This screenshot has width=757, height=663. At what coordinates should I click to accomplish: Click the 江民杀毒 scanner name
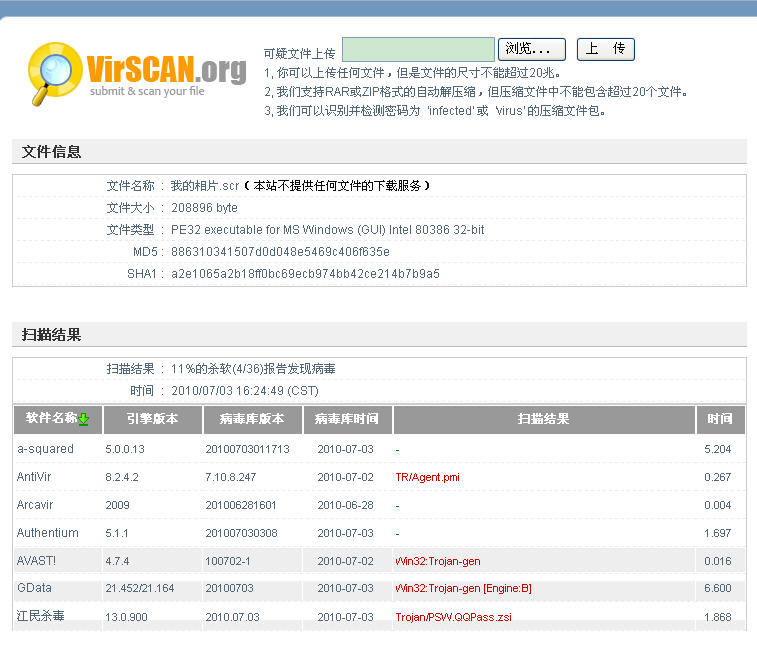[40, 616]
